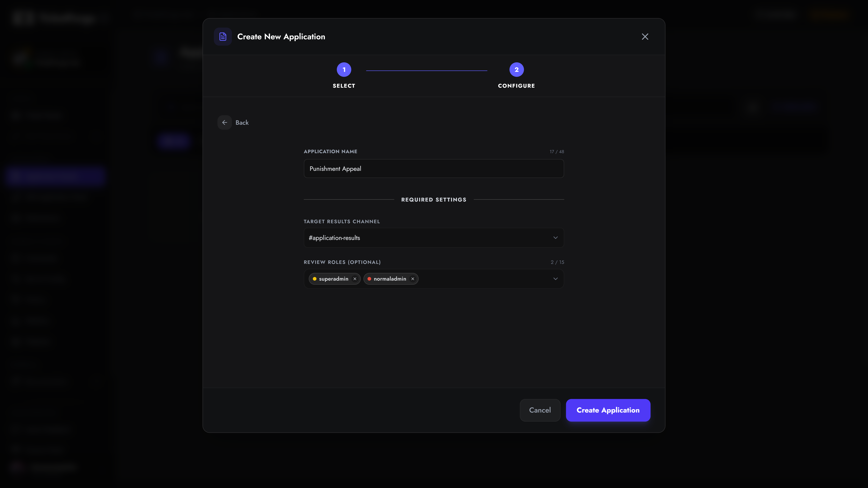Click the normaladmin red color dot
The width and height of the screenshot is (868, 488).
pyautogui.click(x=369, y=279)
